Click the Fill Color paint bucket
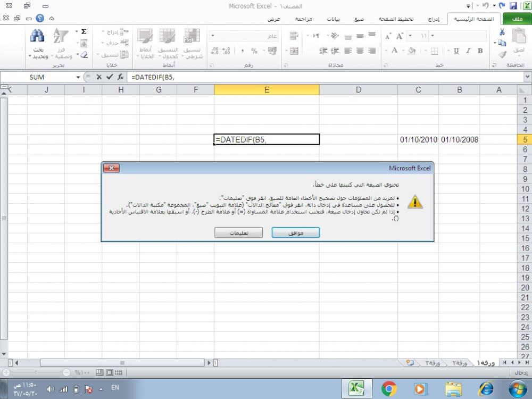The width and height of the screenshot is (532, 399). click(x=411, y=51)
